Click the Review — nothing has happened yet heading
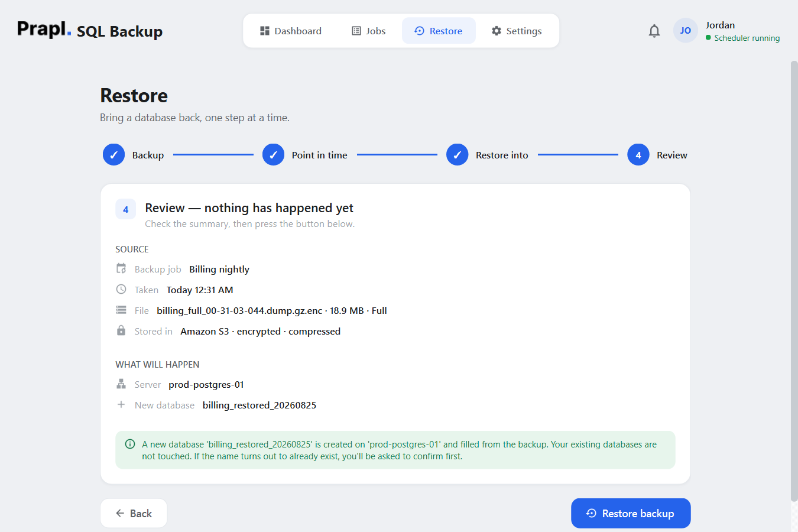The image size is (798, 532). pos(249,207)
